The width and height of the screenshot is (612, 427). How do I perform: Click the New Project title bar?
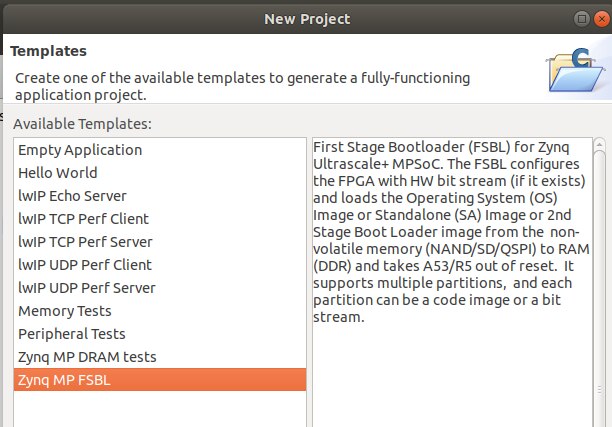tap(306, 18)
